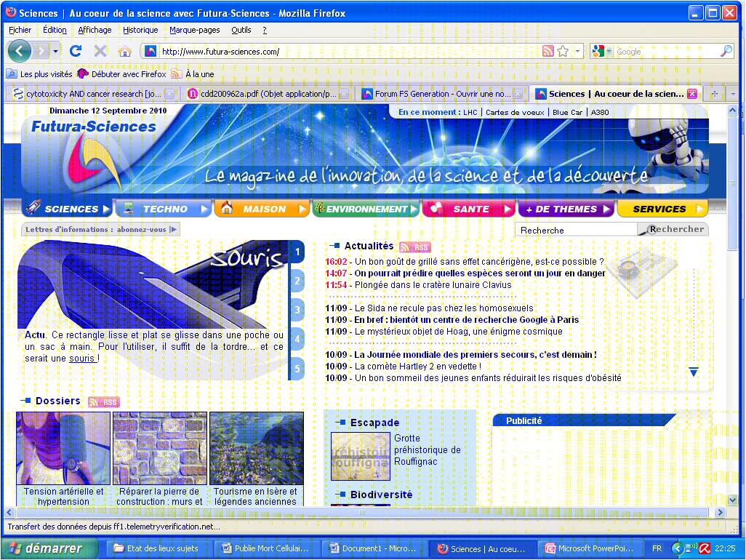Switch to Forum FS Generation tab
This screenshot has height=560, width=746.
pyautogui.click(x=441, y=95)
